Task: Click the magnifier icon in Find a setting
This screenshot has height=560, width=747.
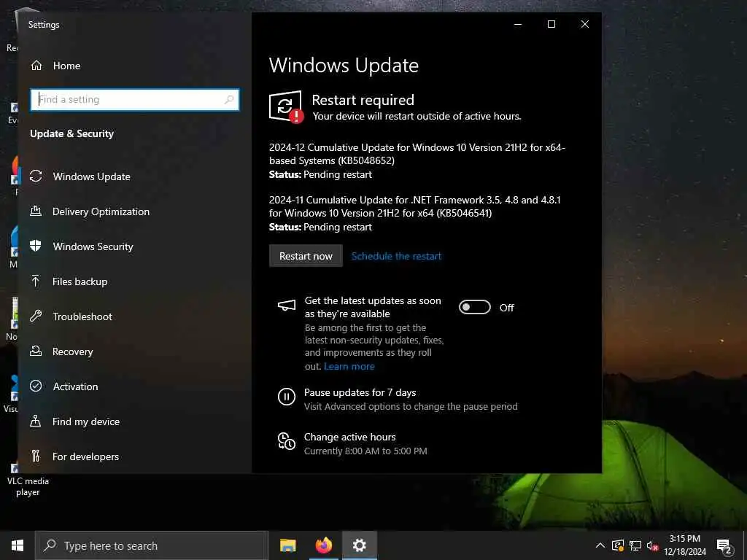Action: [x=229, y=99]
